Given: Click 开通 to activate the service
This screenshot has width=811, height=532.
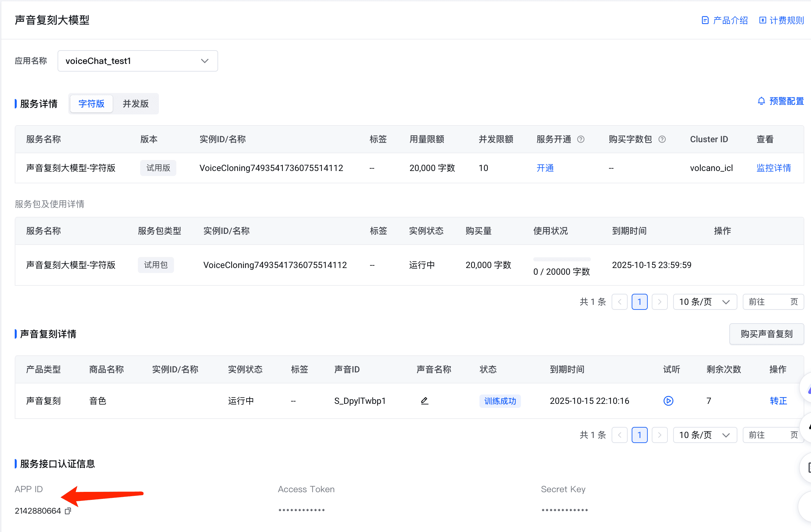Looking at the screenshot, I should tap(545, 168).
